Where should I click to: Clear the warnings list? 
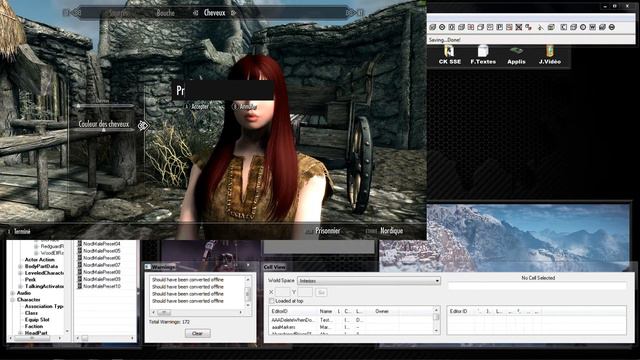(197, 333)
